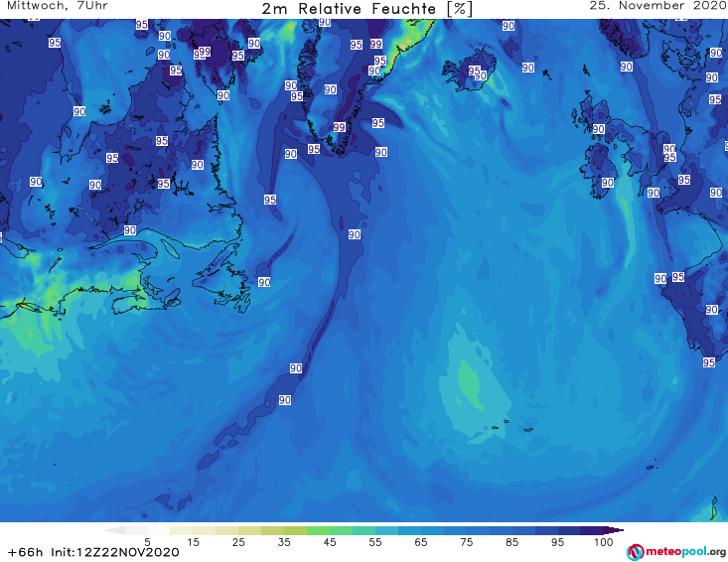Pick the bright green colorbar segment before 45
The width and height of the screenshot is (728, 562).
point(318,530)
